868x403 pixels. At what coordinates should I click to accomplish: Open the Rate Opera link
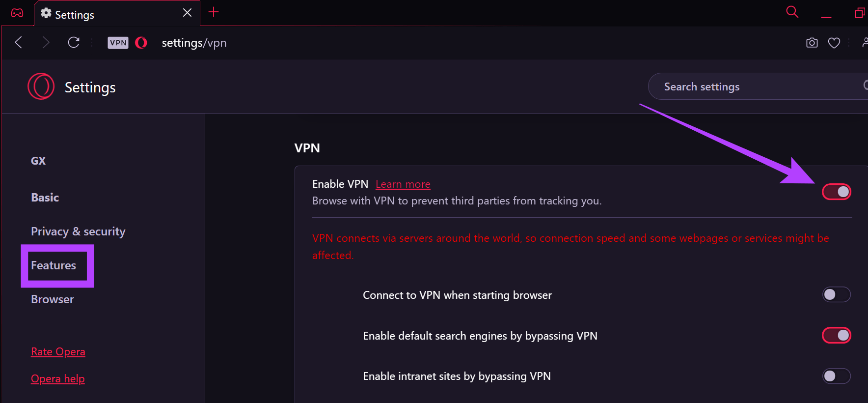click(x=58, y=352)
